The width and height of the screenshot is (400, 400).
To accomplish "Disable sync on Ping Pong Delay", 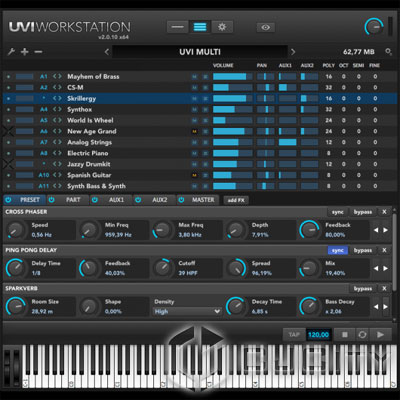I will (x=338, y=250).
